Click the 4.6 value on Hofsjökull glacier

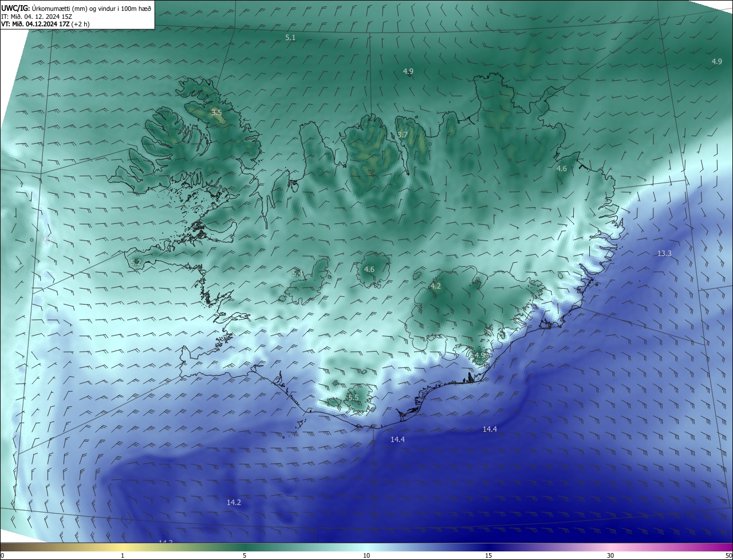click(x=369, y=269)
